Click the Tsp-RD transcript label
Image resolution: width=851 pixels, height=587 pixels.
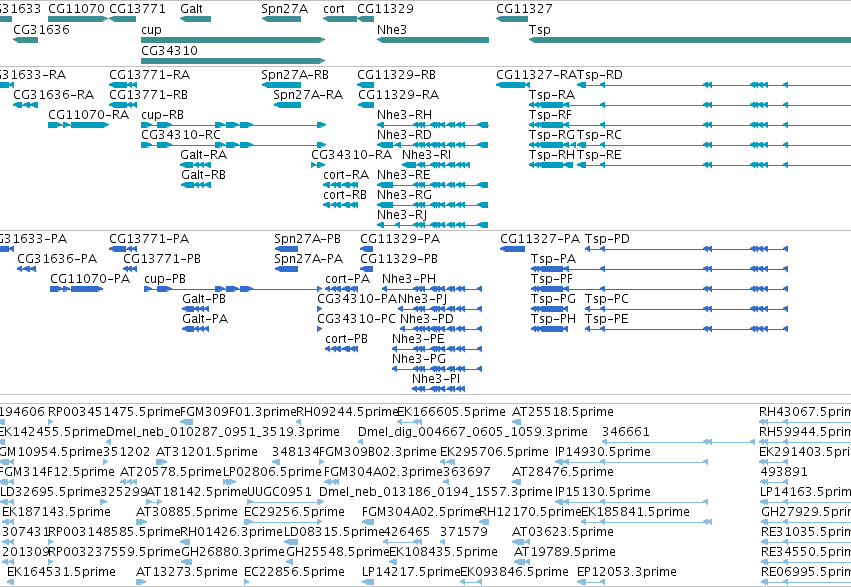(600, 75)
